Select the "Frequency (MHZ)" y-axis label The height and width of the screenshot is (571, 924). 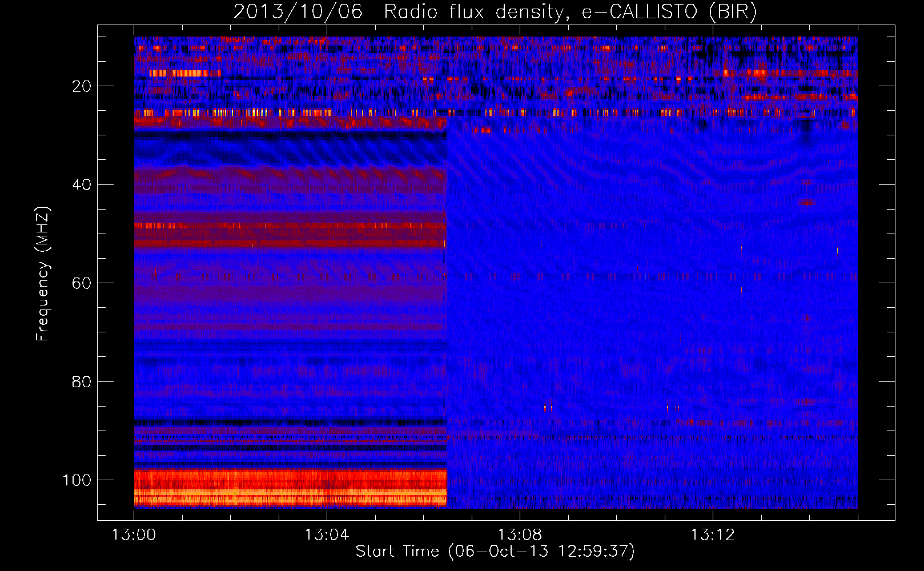click(x=42, y=274)
